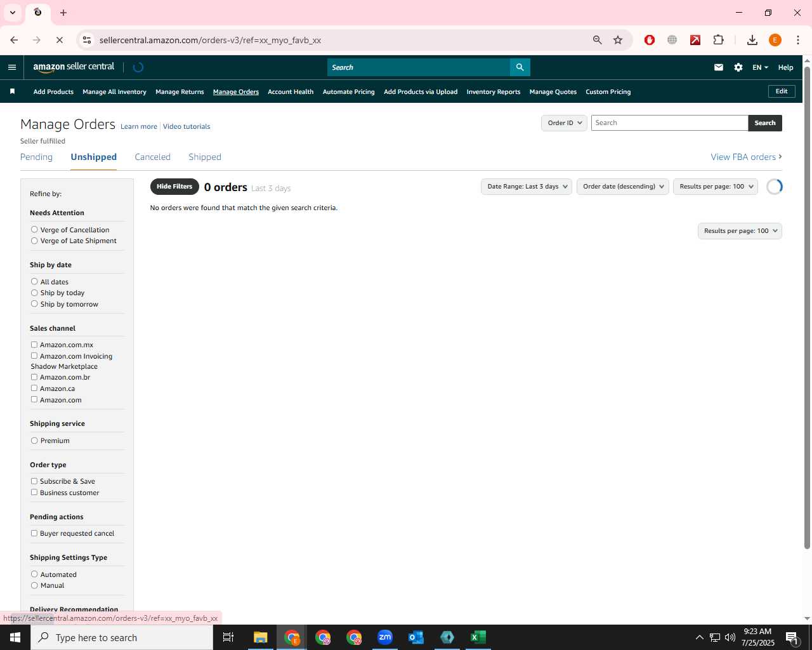Select Automated shipping settings type
Image resolution: width=812 pixels, height=650 pixels.
point(34,574)
